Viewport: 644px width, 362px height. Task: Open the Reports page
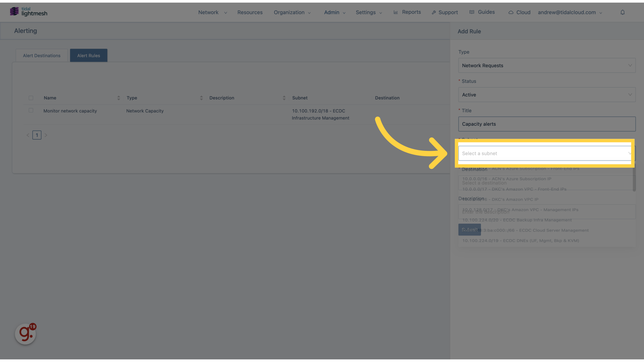pyautogui.click(x=407, y=12)
